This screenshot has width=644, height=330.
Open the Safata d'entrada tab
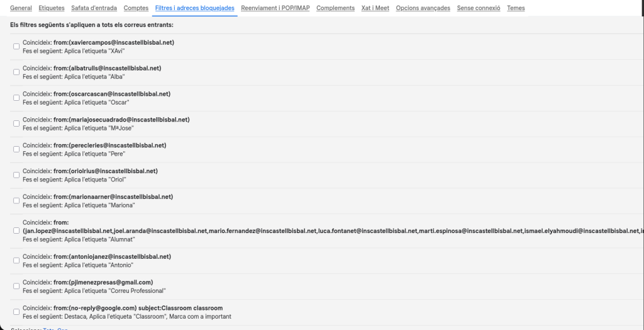pos(94,8)
